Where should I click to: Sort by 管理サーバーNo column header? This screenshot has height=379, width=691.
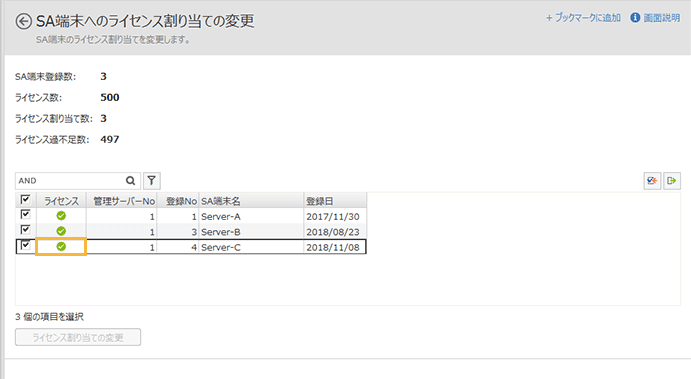[122, 201]
